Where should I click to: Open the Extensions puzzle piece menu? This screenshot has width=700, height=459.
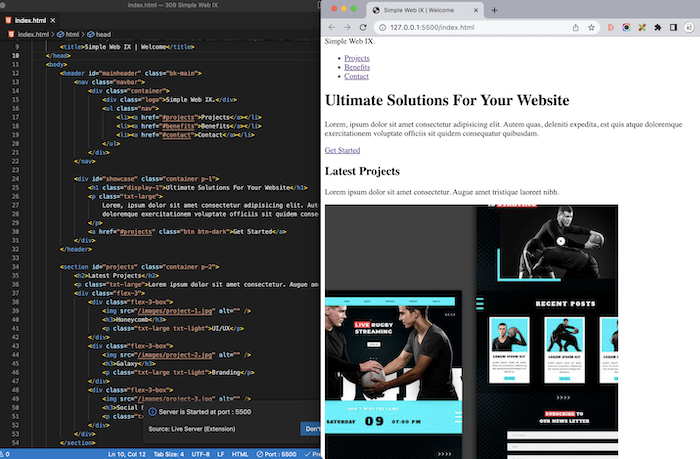(x=658, y=27)
